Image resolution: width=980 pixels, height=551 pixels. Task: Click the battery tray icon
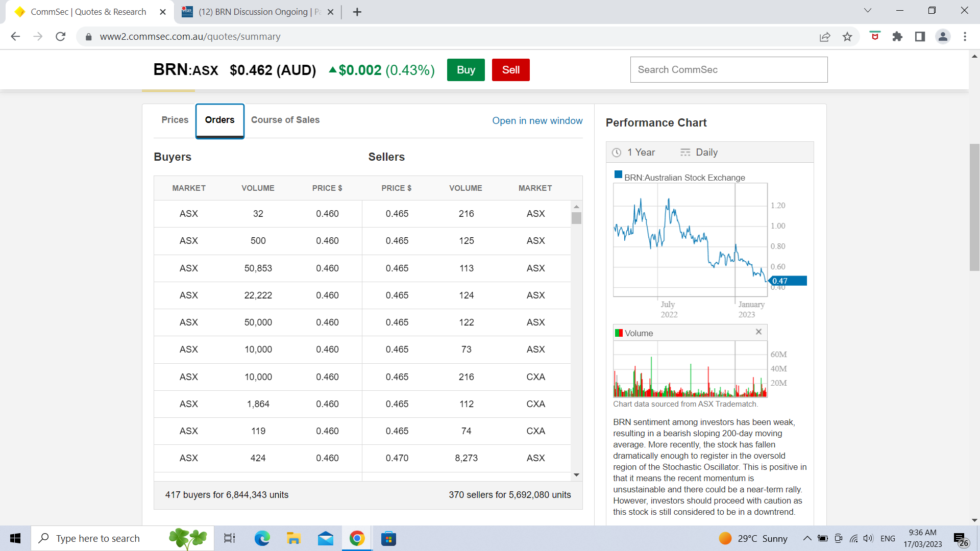823,538
